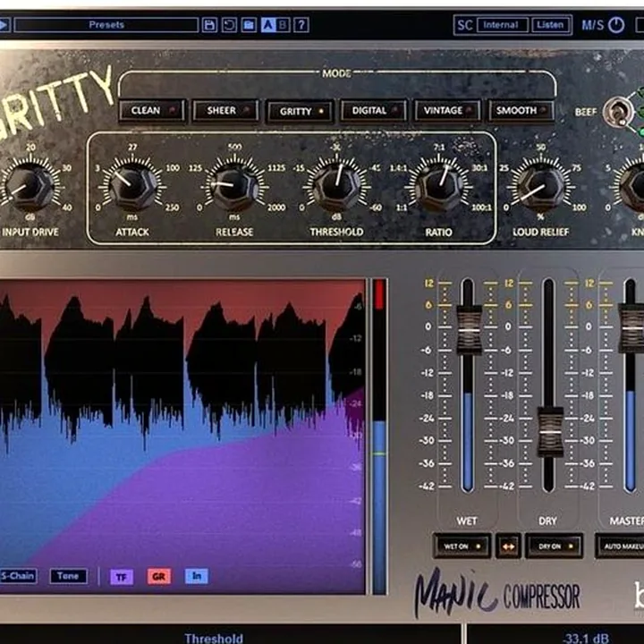Select the SMOOTH mode
Screen dimensions: 644x644
[x=521, y=111]
